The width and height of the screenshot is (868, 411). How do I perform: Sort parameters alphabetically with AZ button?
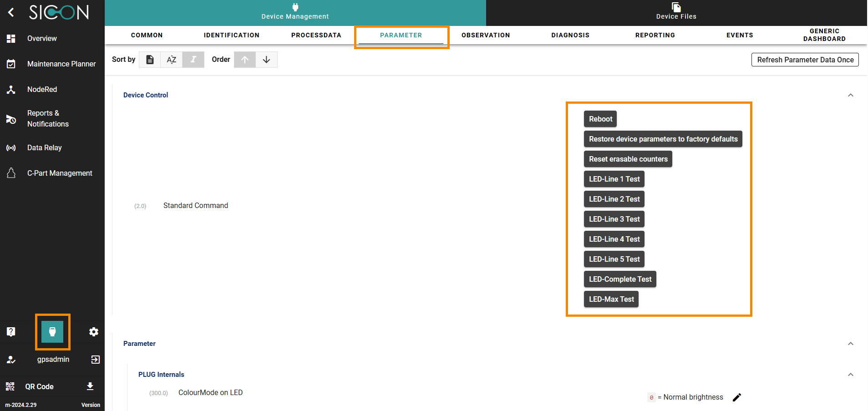pos(171,60)
